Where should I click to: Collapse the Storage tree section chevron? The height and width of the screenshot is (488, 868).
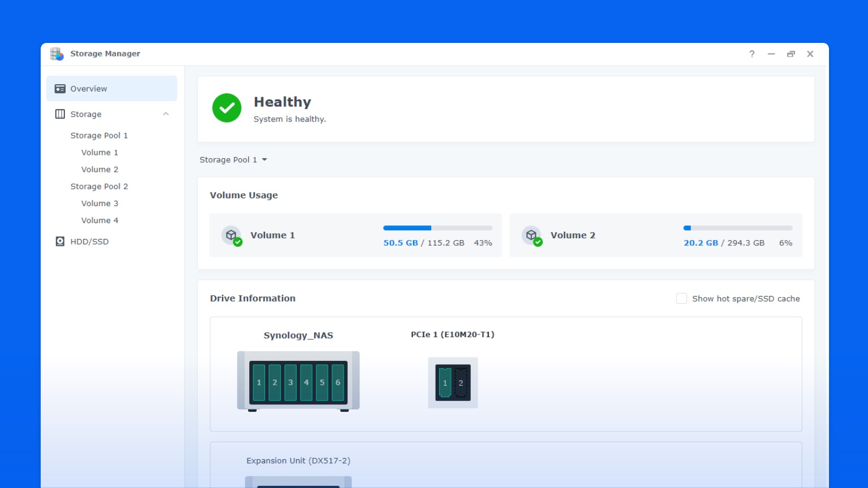point(166,114)
